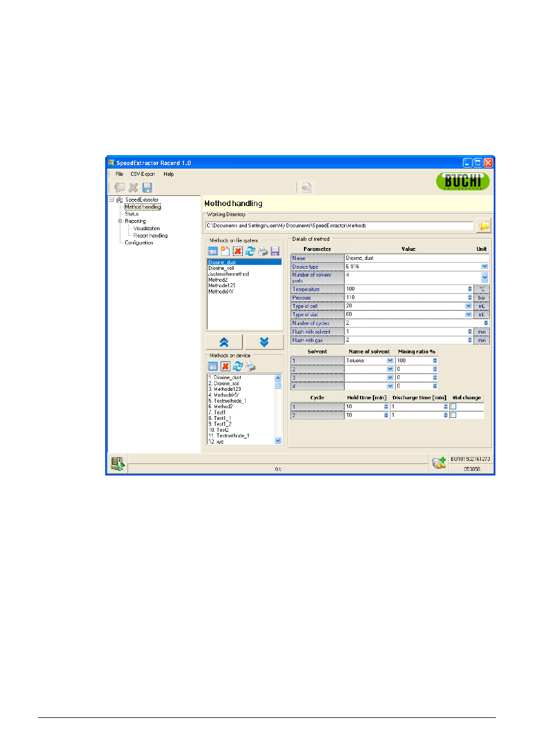The image size is (534, 756).
Task: Open Report handling tree item
Action: (151, 236)
